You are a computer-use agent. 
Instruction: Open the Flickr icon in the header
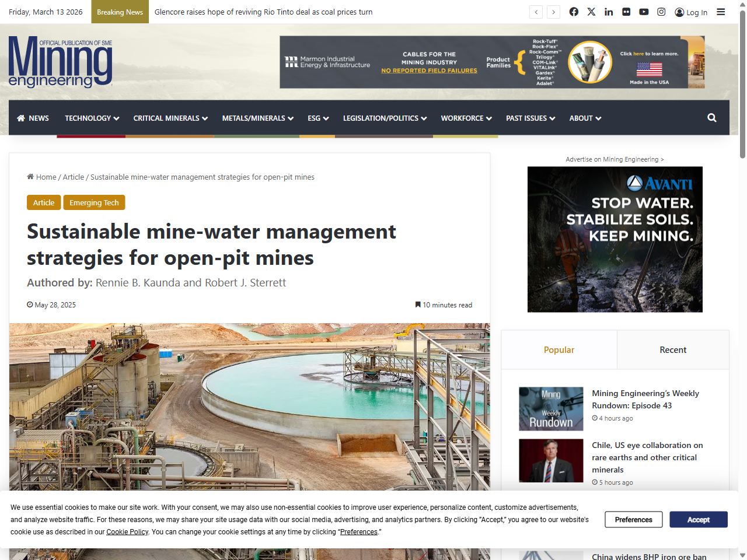[x=626, y=12]
